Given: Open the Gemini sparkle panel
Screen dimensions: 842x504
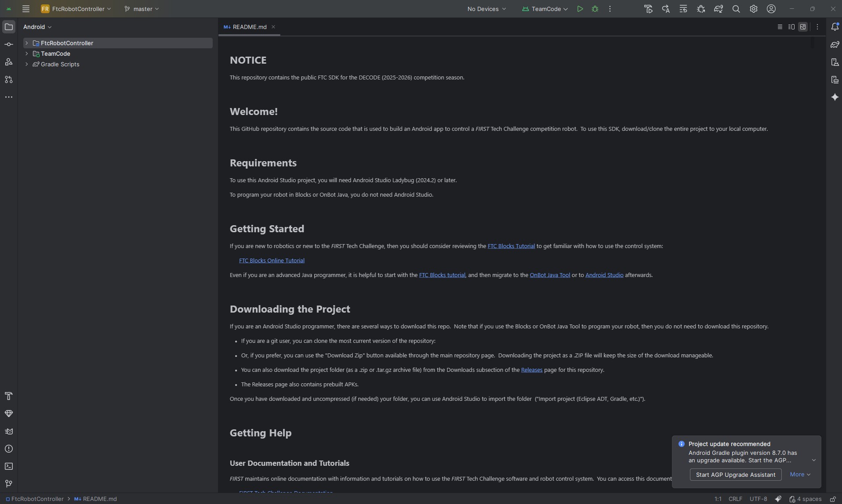Looking at the screenshot, I should (835, 97).
